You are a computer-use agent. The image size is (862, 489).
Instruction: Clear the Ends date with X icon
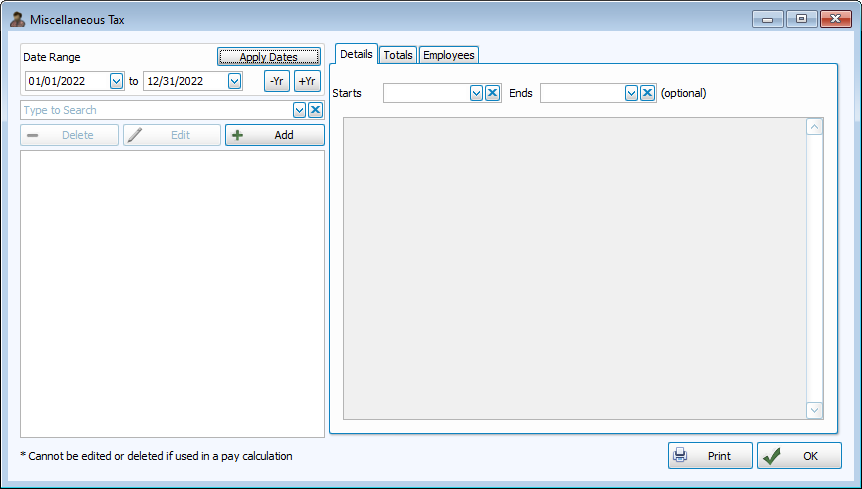point(647,93)
